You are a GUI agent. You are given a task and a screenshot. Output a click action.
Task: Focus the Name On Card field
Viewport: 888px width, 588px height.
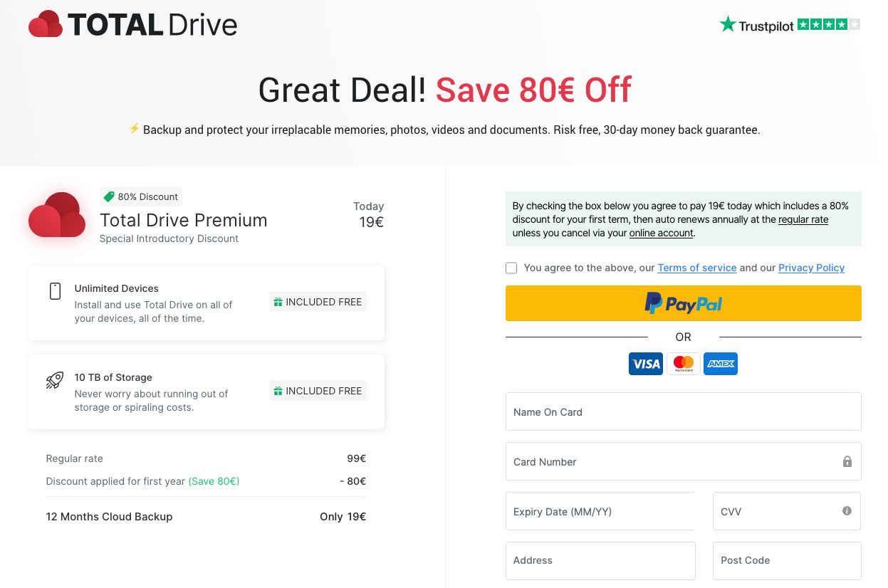coord(684,411)
